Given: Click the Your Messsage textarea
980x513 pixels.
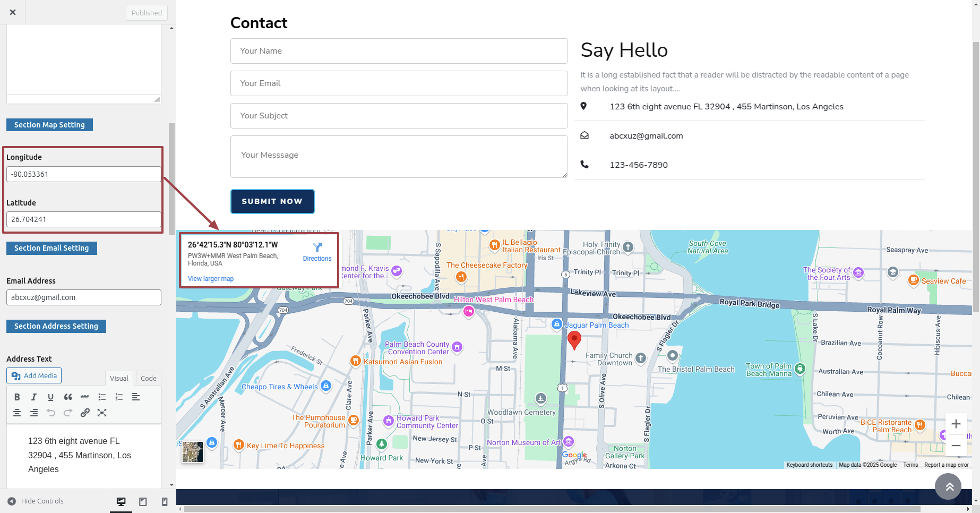Looking at the screenshot, I should click(x=399, y=157).
